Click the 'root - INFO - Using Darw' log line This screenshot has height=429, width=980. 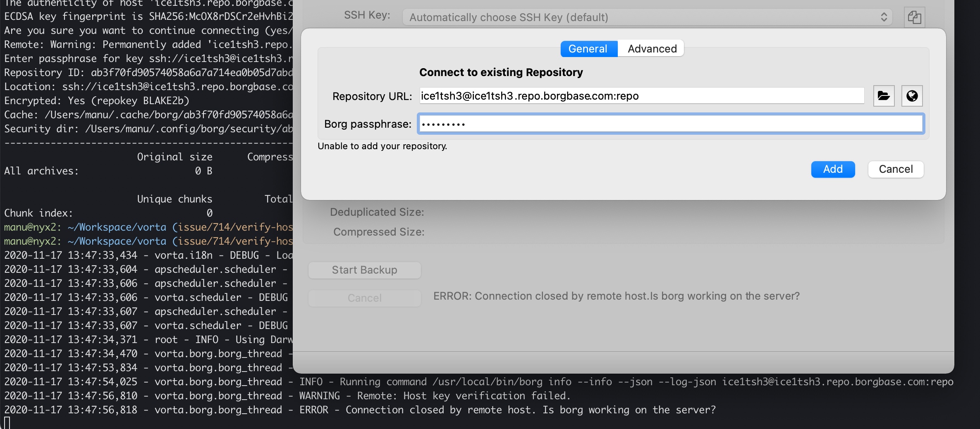148,340
